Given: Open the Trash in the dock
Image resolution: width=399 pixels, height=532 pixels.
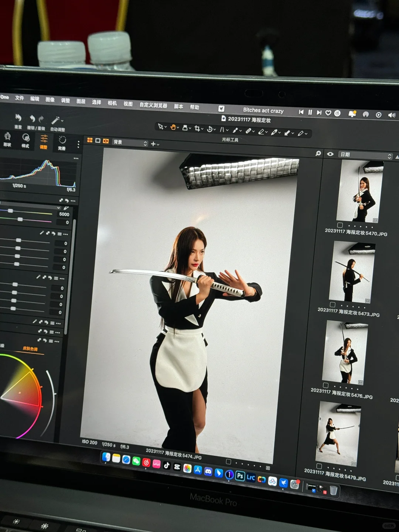Looking at the screenshot, I should point(333,490).
